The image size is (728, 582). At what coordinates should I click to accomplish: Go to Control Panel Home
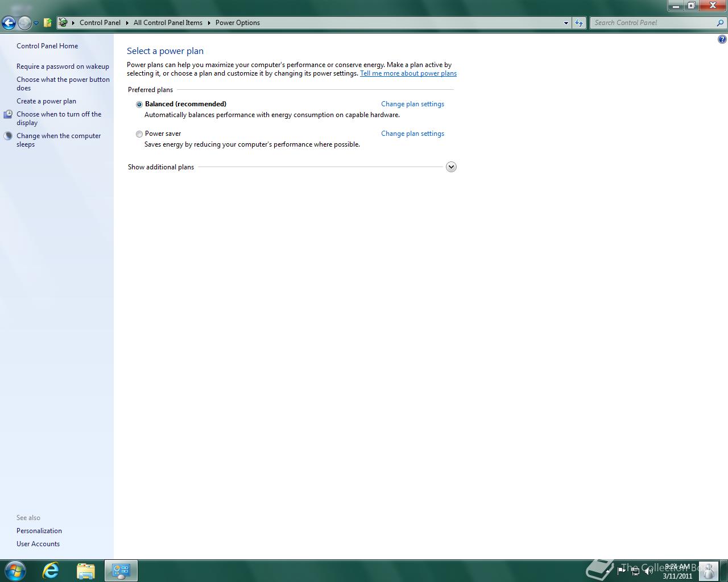(x=47, y=46)
